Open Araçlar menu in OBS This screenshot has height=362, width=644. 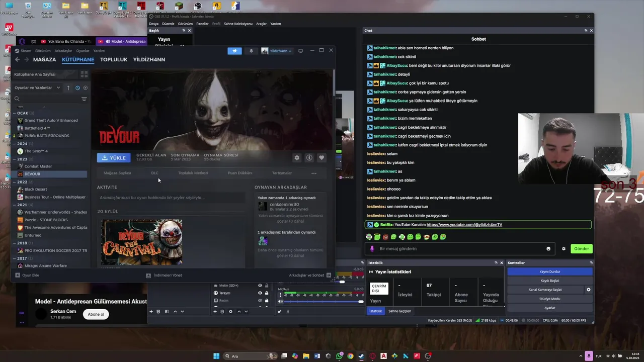point(262,24)
